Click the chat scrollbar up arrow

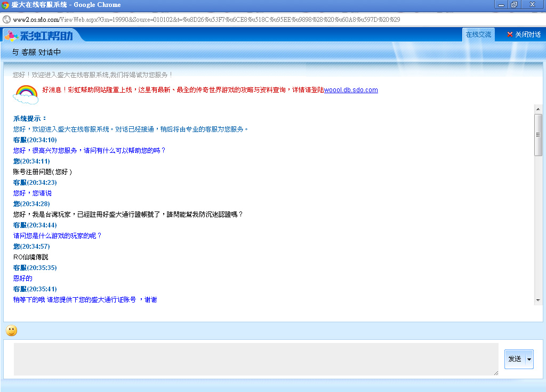tap(538, 109)
